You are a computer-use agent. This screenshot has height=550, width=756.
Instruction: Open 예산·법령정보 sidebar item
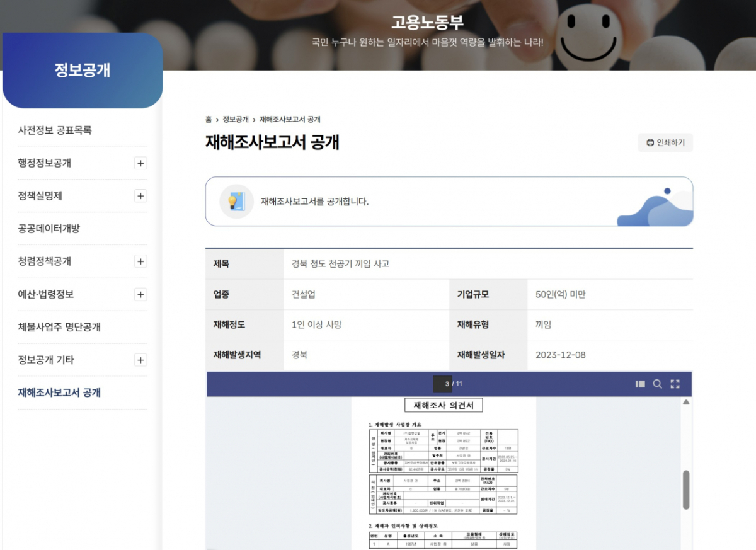[x=46, y=294]
